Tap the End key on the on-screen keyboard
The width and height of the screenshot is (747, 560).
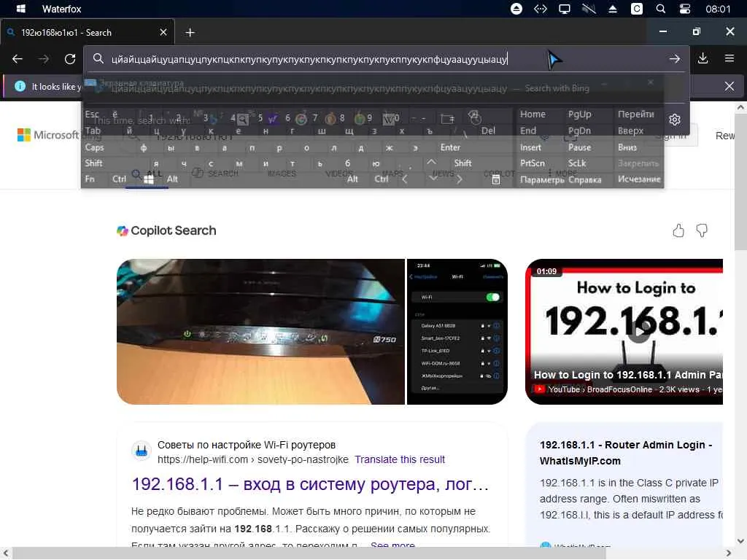click(528, 131)
